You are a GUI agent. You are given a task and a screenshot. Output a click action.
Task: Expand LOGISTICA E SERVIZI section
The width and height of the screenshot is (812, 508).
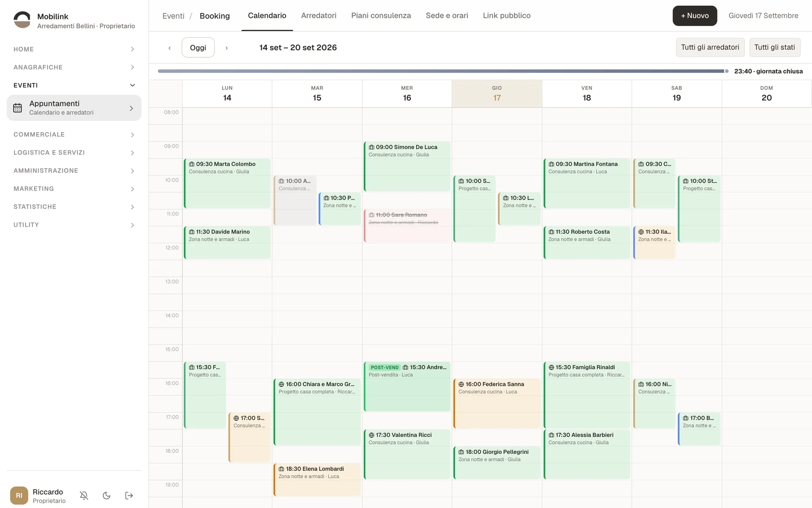(x=74, y=152)
